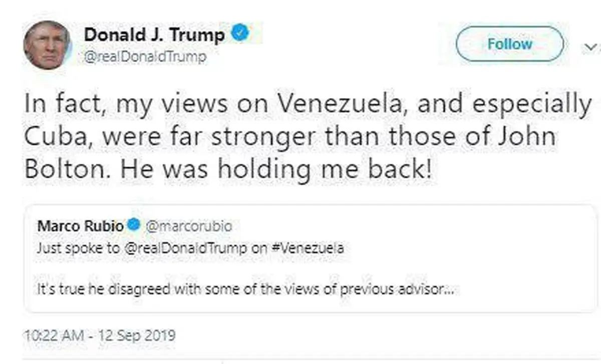
Task: Expand the truncated ellipsis ending the quoted tweet
Action: coord(449,290)
